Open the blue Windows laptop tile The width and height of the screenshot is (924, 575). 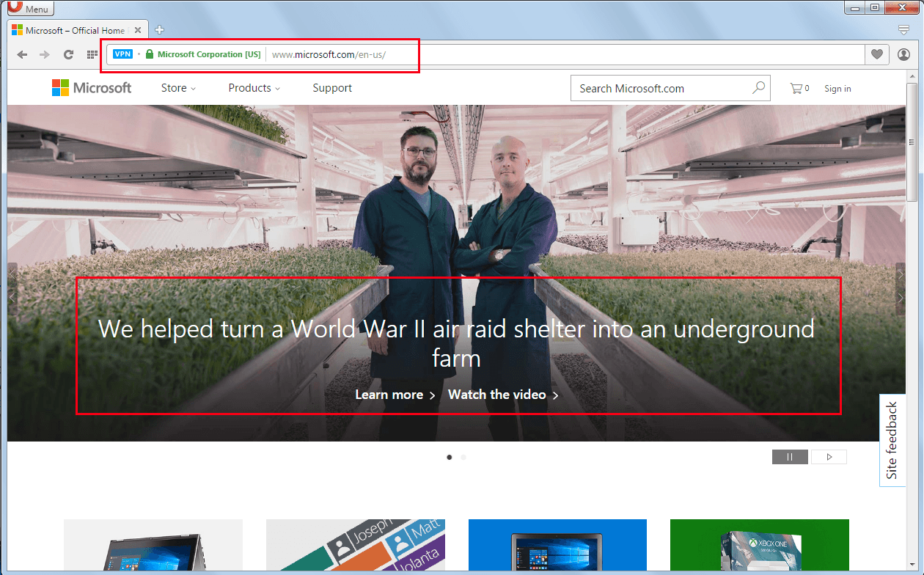[557, 544]
